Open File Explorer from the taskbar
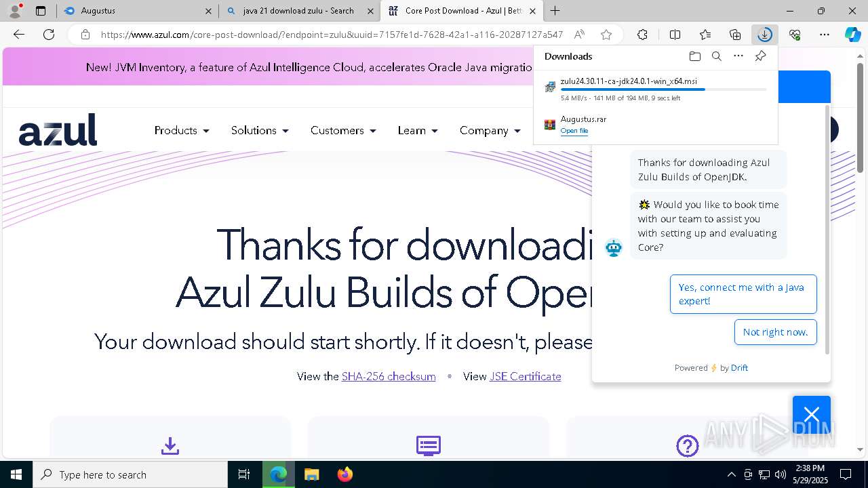 click(311, 474)
